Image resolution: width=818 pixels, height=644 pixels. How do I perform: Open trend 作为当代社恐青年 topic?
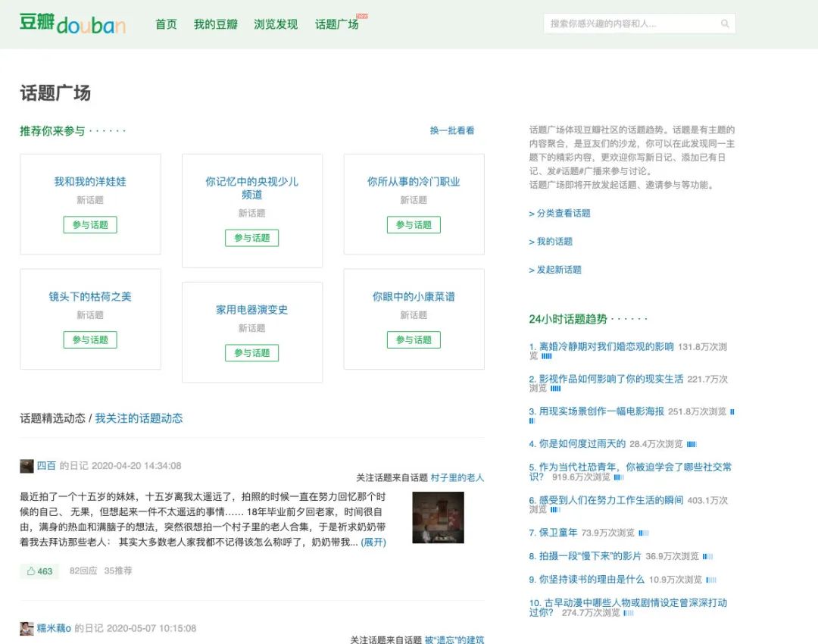pyautogui.click(x=630, y=471)
